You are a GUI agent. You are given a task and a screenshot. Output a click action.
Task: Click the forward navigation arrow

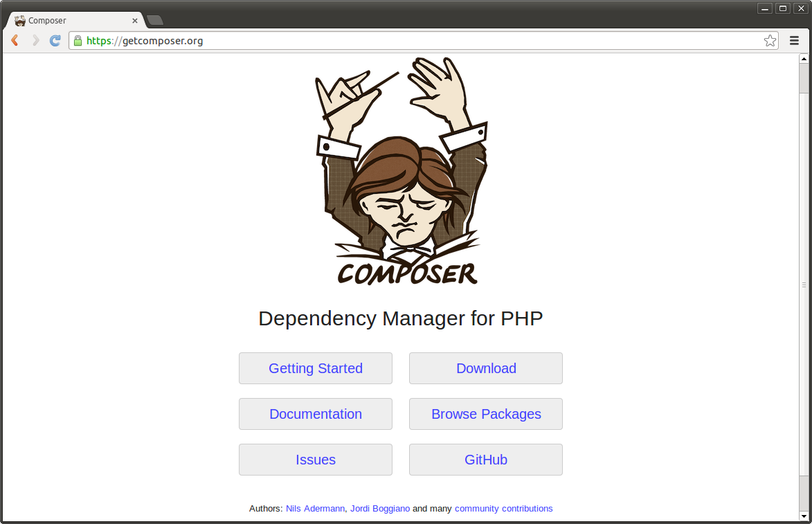pos(35,40)
